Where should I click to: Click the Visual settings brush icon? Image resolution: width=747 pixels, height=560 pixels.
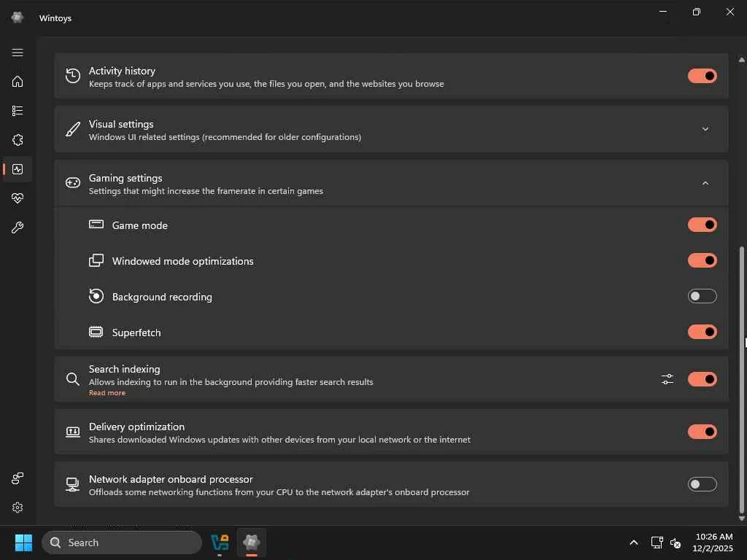(x=73, y=129)
